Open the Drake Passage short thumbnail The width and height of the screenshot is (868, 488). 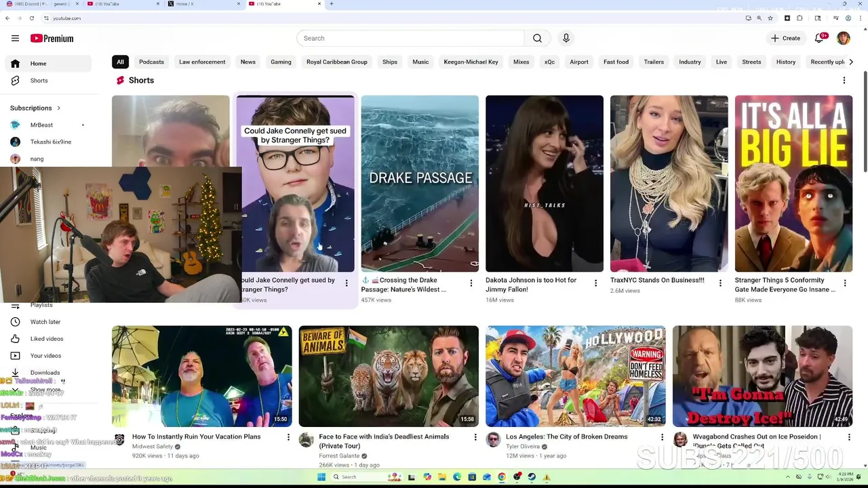point(420,184)
